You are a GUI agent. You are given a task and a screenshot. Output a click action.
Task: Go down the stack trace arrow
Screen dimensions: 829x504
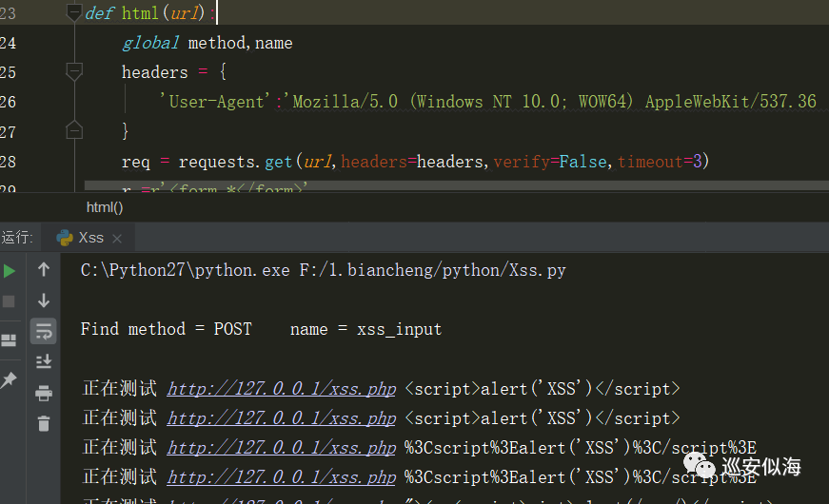(44, 300)
